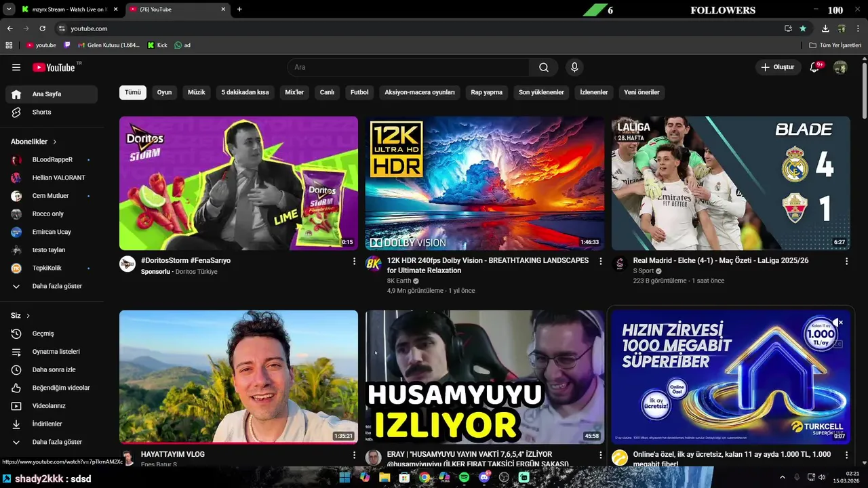868x488 pixels.
Task: Select 5 dakikadan kısa chip
Action: [245, 92]
